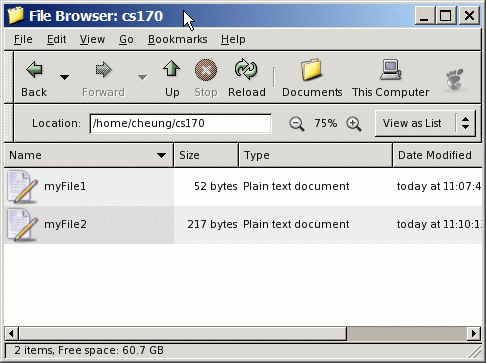Click myFile1's modified date today at 11:07

pos(439,186)
